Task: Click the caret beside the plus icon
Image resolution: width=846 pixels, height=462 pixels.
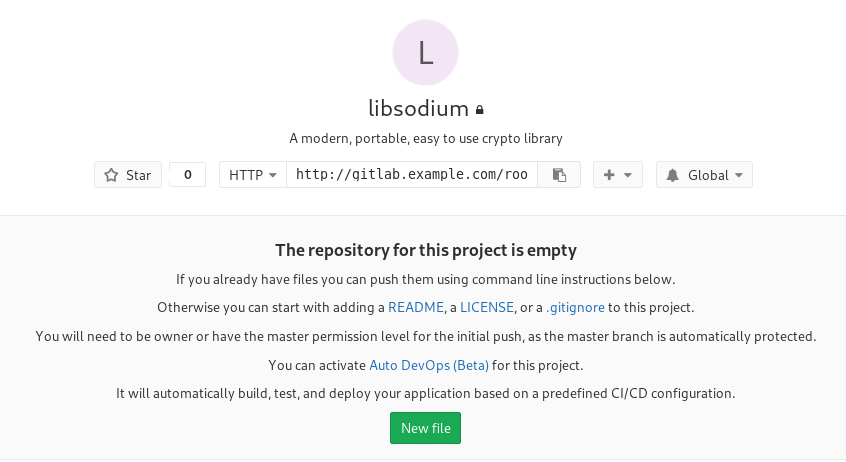Action: (x=627, y=175)
